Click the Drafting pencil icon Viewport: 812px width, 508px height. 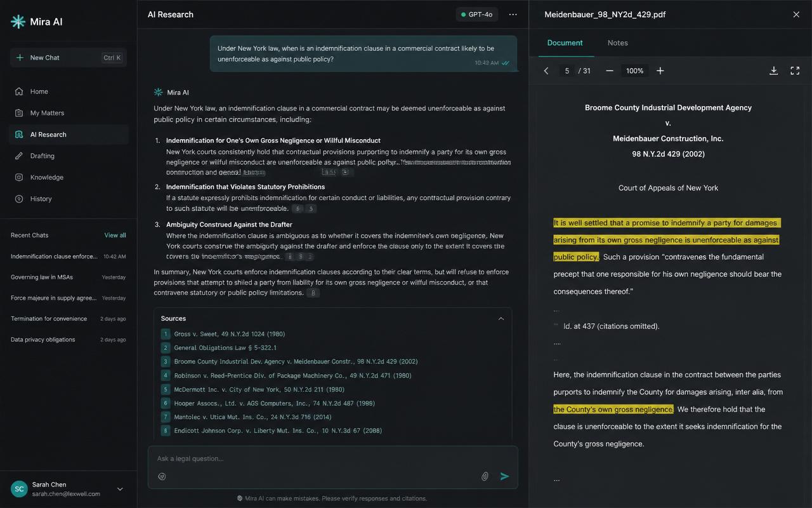[x=19, y=156]
